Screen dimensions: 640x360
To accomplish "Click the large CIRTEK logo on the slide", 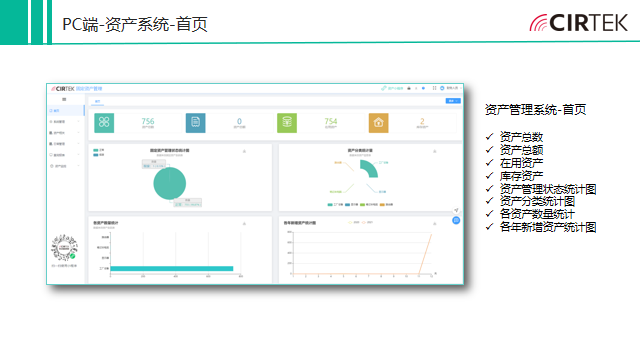I will [x=578, y=23].
